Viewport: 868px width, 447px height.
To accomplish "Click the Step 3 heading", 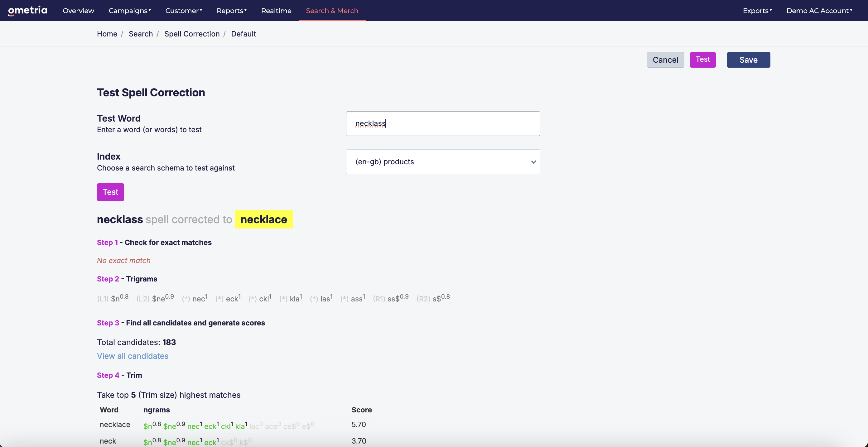I will (181, 323).
